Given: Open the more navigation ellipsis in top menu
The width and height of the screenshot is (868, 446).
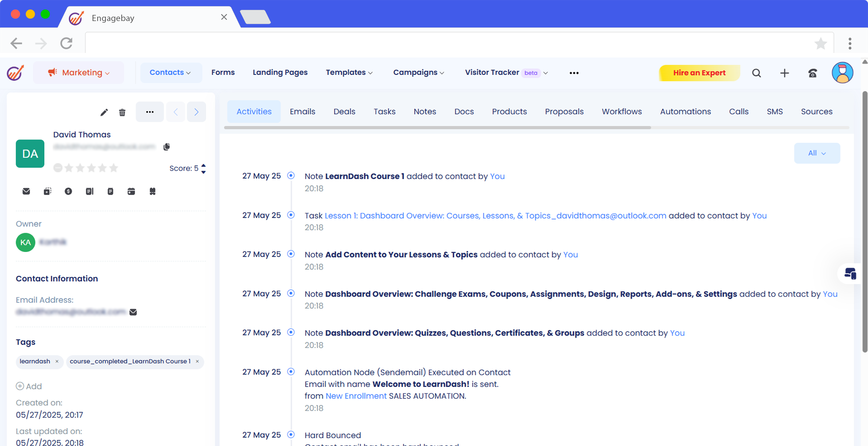Looking at the screenshot, I should [x=574, y=73].
